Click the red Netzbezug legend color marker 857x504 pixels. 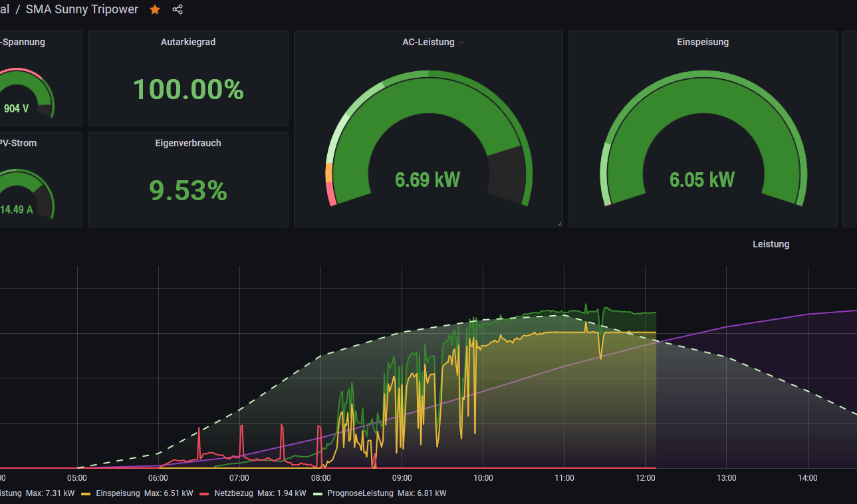click(204, 493)
